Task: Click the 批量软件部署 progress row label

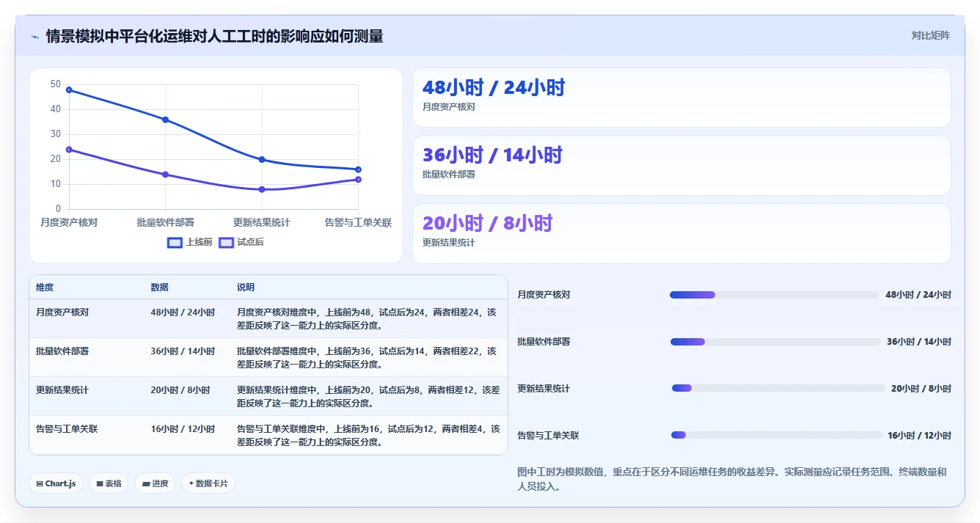Action: [x=544, y=342]
